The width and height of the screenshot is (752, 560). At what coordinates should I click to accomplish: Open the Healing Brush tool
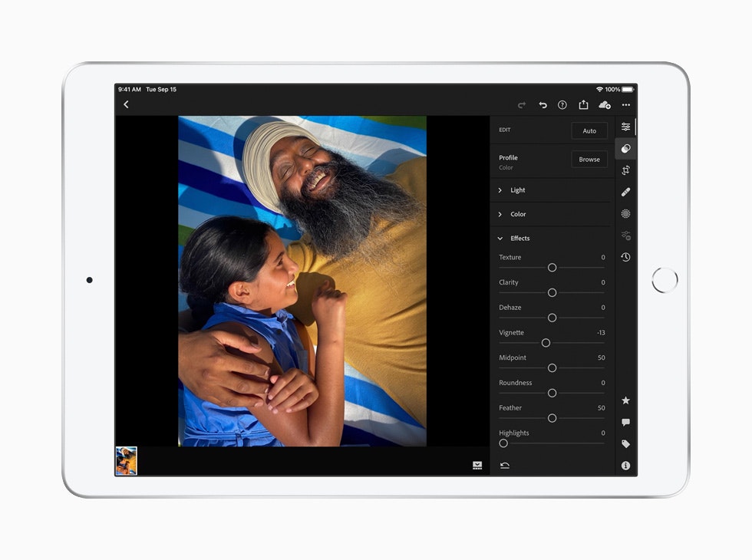625,192
